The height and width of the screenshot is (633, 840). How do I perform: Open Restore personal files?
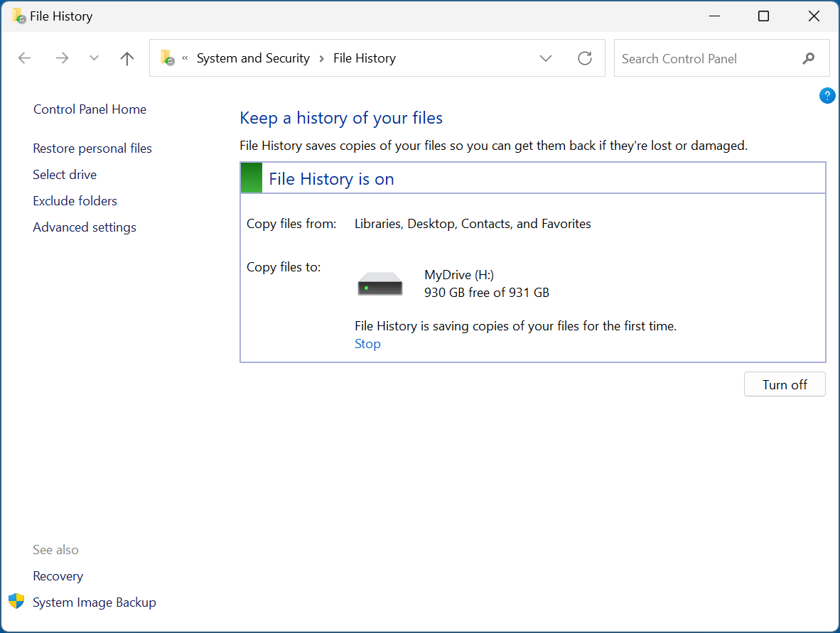click(x=92, y=148)
